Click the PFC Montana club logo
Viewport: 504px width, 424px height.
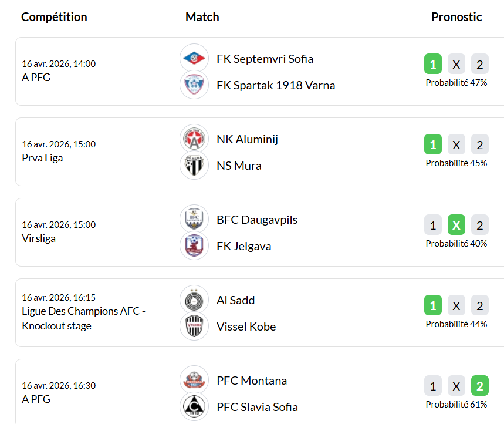pyautogui.click(x=194, y=380)
